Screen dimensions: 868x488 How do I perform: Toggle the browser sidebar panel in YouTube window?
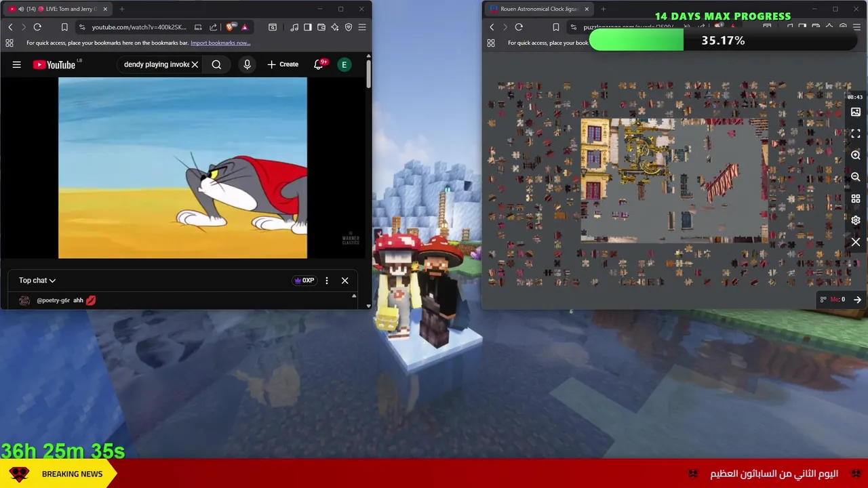click(308, 27)
